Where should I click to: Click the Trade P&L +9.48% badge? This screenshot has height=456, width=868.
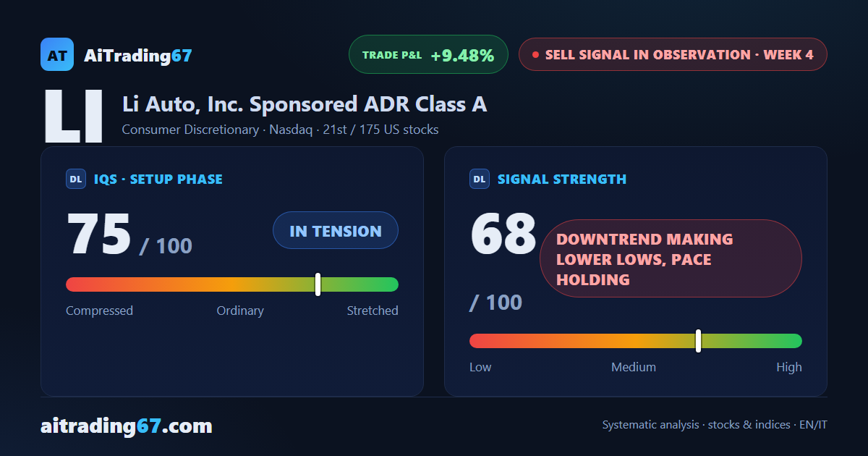tap(428, 54)
